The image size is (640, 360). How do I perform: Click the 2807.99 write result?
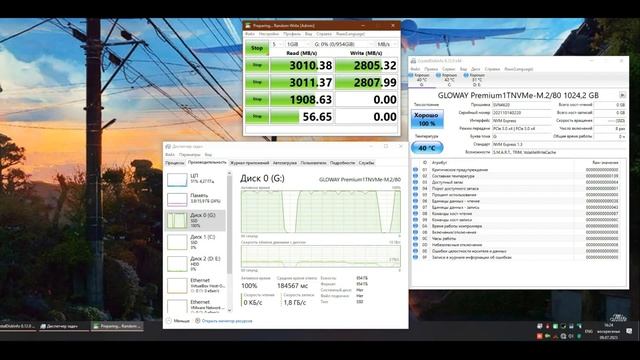click(366, 82)
